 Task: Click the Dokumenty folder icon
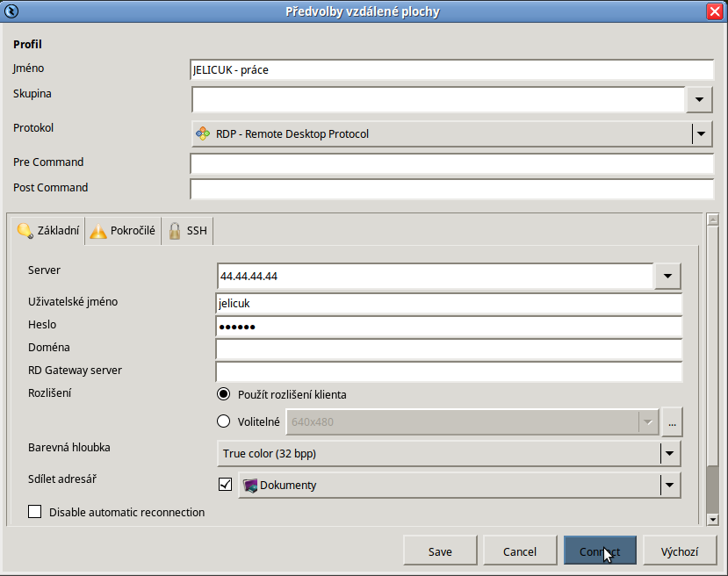[250, 486]
